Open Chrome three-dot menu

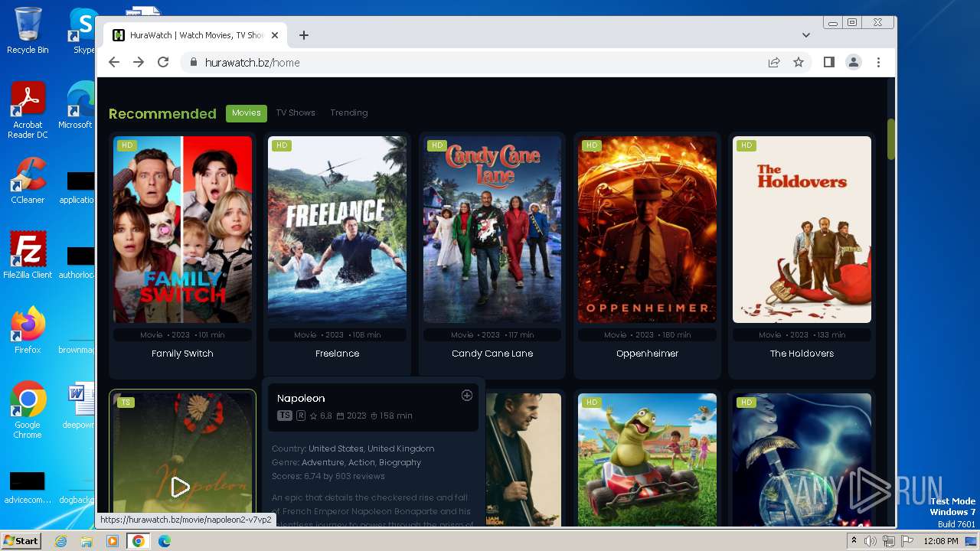pyautogui.click(x=878, y=63)
